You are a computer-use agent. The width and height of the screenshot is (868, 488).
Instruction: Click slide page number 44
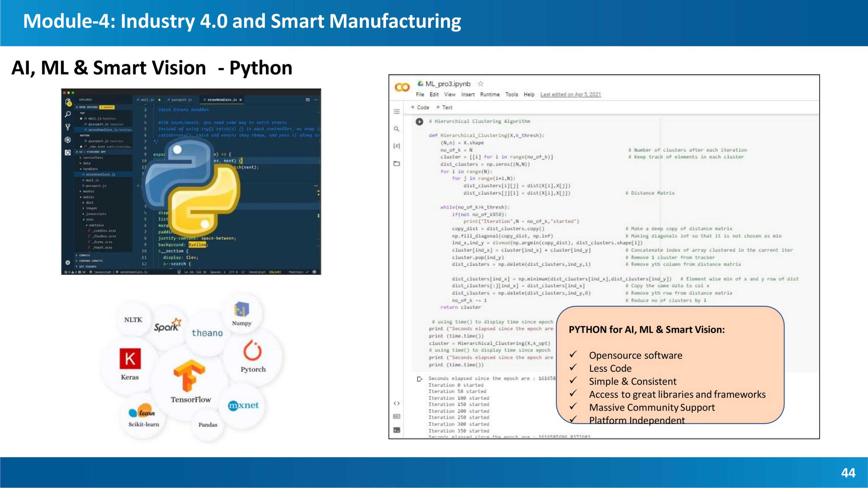coord(848,473)
